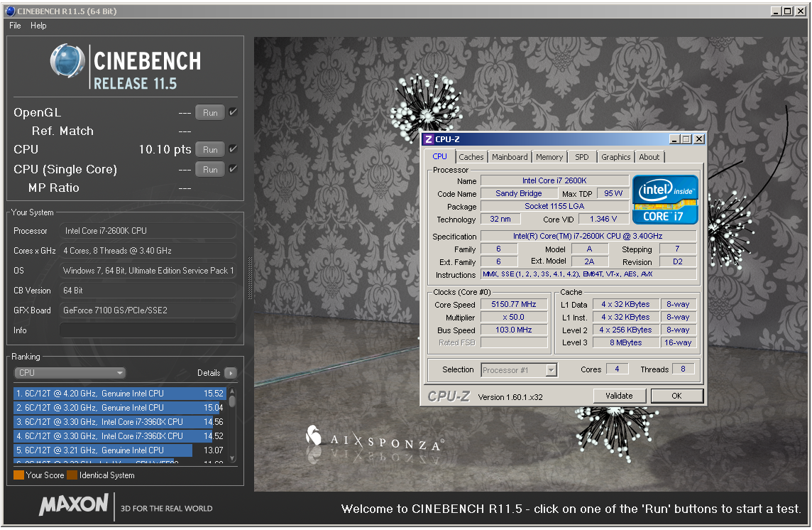Minimize the CPU-Z window

pyautogui.click(x=674, y=139)
